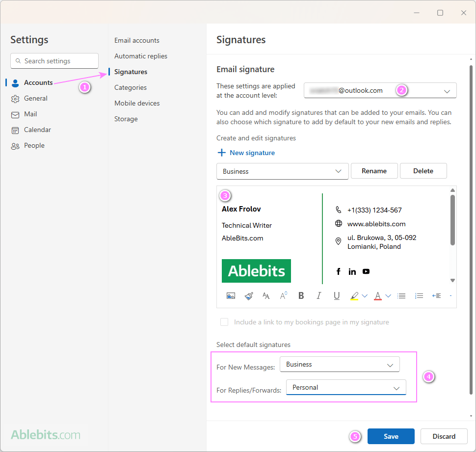Click the YouTube icon in signature
Screen dimensions: 476x452
pos(366,271)
